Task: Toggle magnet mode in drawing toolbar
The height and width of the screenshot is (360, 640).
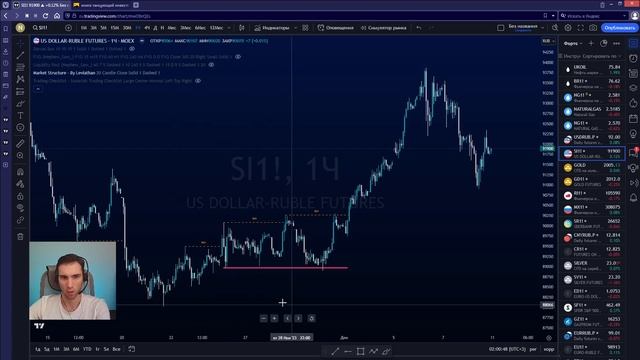Action: [20, 172]
